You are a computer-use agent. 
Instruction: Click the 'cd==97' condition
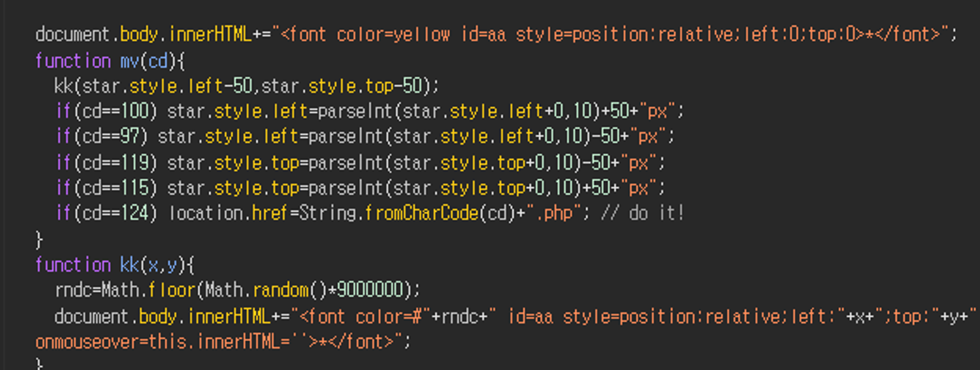pyautogui.click(x=110, y=136)
